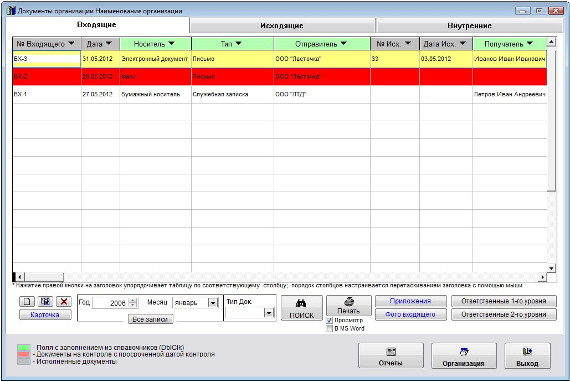Click the gray legend color swatch
570x382 pixels.
(24, 361)
